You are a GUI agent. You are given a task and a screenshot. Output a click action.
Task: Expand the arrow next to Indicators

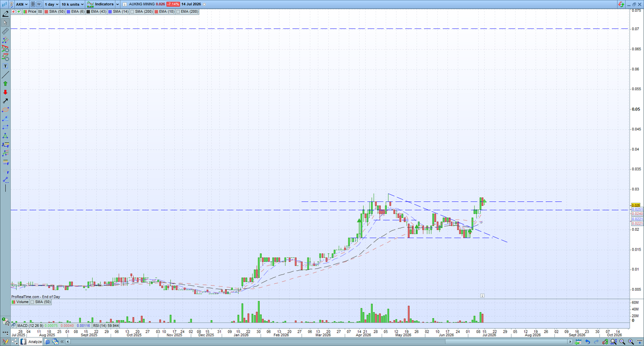click(117, 4)
